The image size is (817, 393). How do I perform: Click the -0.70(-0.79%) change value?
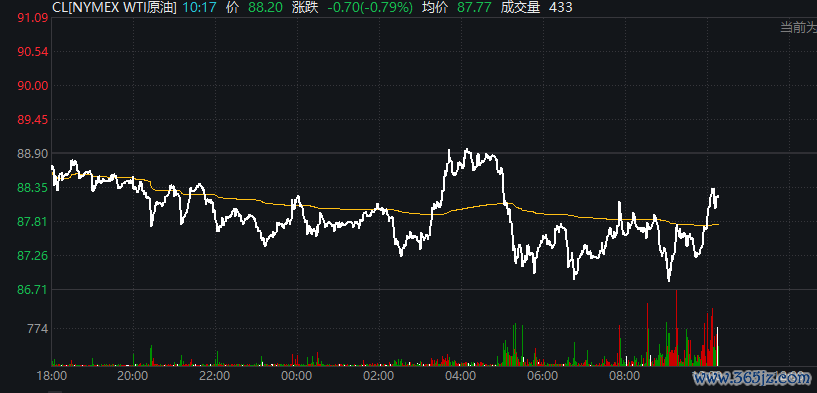(x=370, y=7)
